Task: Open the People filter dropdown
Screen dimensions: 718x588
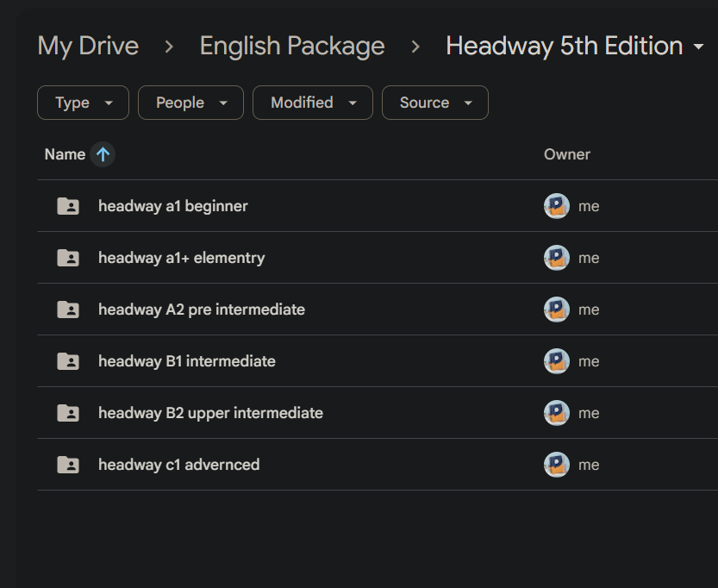Action: pos(190,103)
